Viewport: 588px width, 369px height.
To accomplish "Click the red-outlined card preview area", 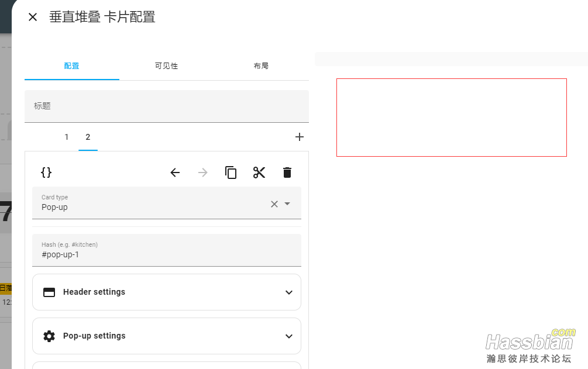I will (451, 118).
